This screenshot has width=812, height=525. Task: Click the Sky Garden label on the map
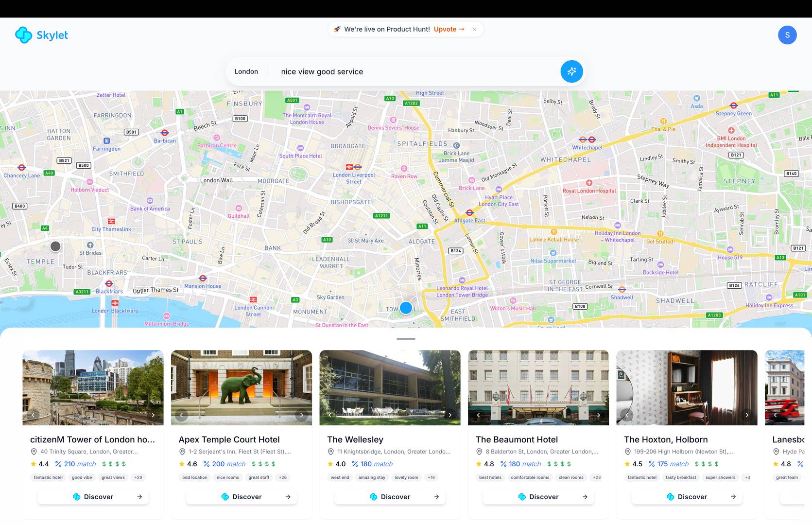(330, 297)
